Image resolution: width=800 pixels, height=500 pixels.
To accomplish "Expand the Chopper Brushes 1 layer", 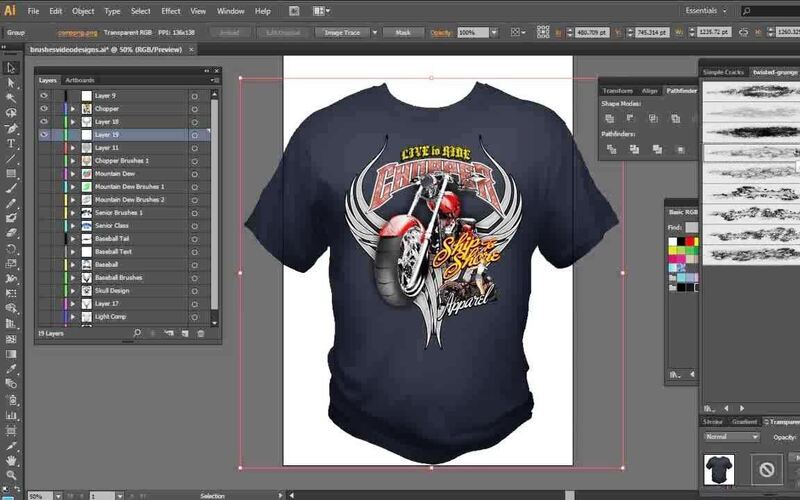I will click(x=72, y=160).
